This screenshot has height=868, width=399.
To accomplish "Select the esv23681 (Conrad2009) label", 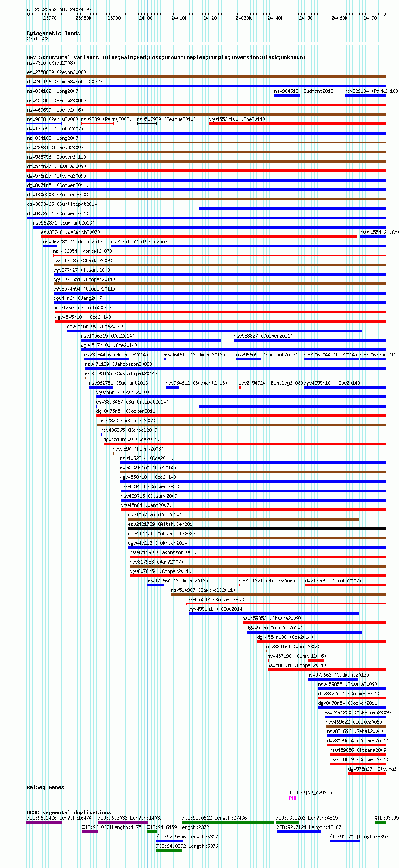I will 55,148.
